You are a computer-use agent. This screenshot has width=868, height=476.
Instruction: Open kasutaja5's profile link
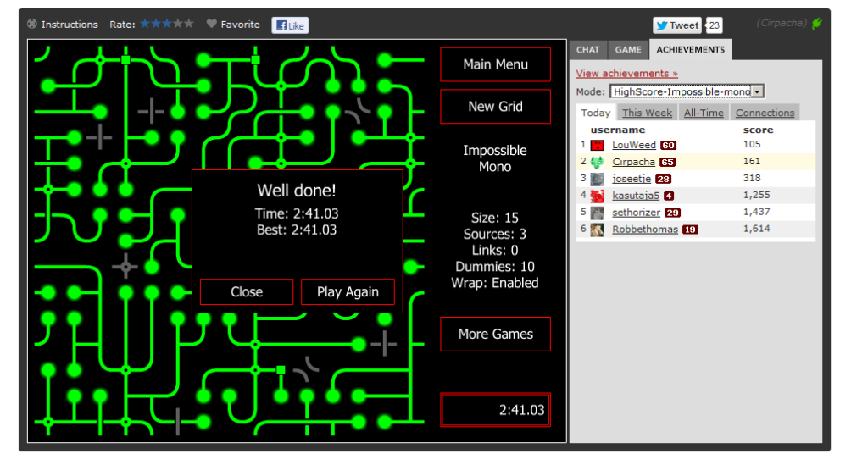tap(636, 196)
